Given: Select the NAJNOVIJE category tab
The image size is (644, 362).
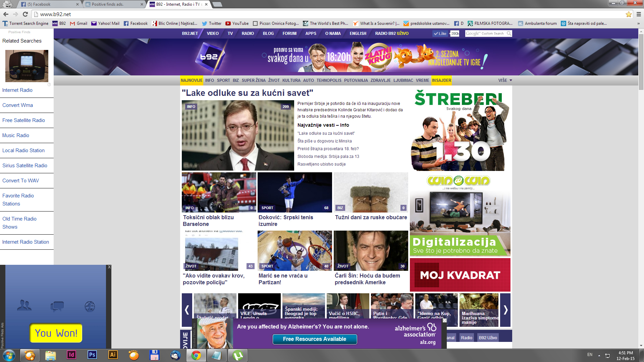Looking at the screenshot, I should click(192, 80).
